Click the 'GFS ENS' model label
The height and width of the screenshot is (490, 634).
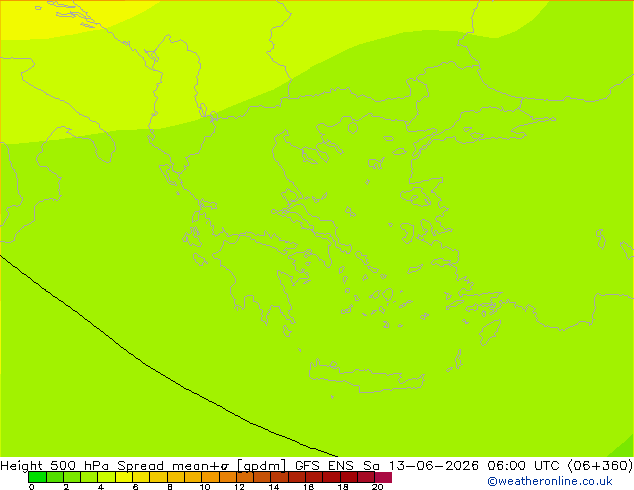pyautogui.click(x=324, y=465)
